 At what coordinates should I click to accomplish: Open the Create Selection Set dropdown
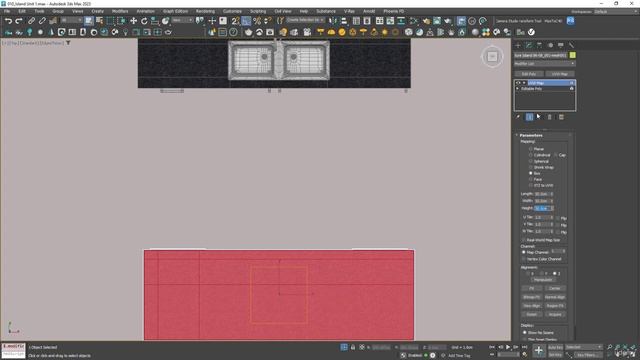pyautogui.click(x=305, y=20)
